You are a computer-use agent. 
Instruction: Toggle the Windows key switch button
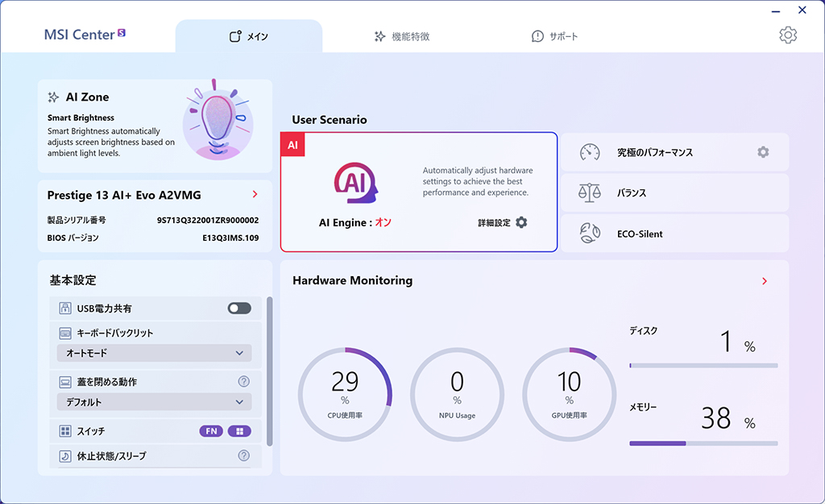tap(239, 432)
